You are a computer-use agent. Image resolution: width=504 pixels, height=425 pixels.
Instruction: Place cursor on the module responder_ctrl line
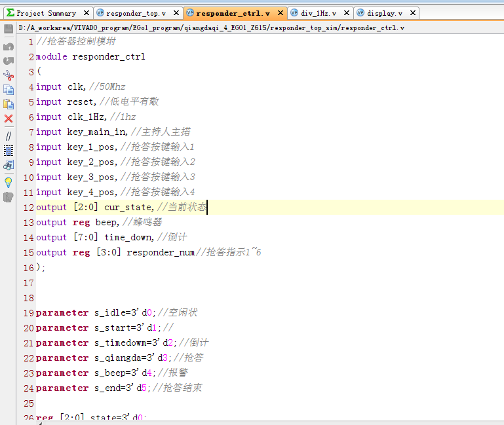(x=90, y=57)
